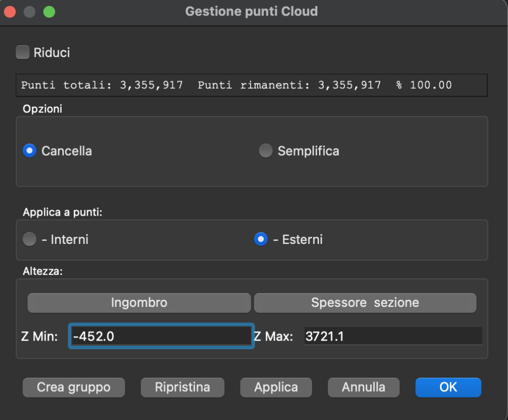Screen dimensions: 508x420
Task: Click the Punti totali statistics box
Action: (252, 85)
